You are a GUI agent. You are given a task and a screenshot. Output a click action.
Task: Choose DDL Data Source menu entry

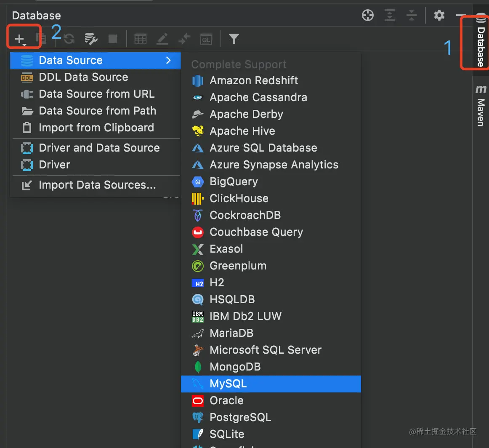pyautogui.click(x=96, y=77)
